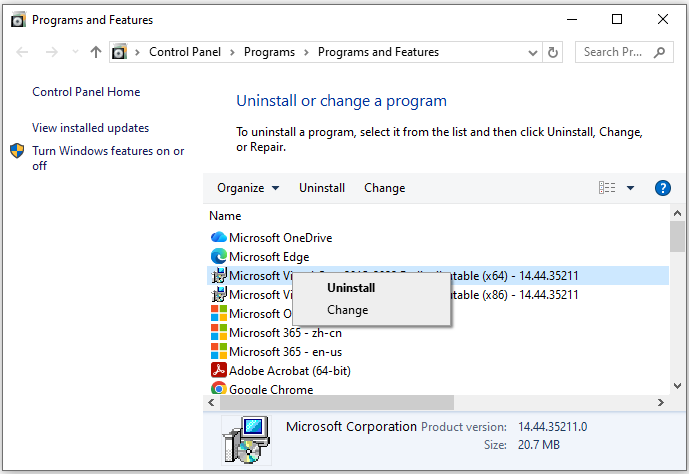Select Microsoft Edge icon
This screenshot has width=689, height=474.
coord(218,256)
